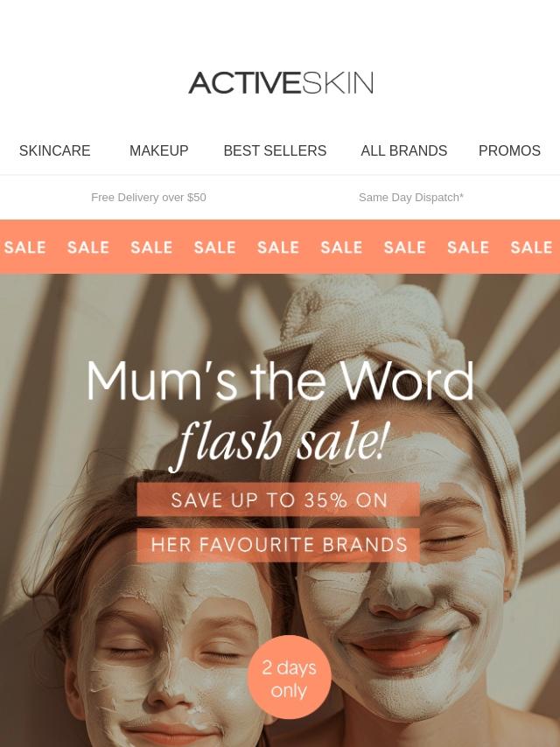Image resolution: width=560 pixels, height=747 pixels.
Task: Click the centre SALE word in orange banner
Action: point(278,248)
